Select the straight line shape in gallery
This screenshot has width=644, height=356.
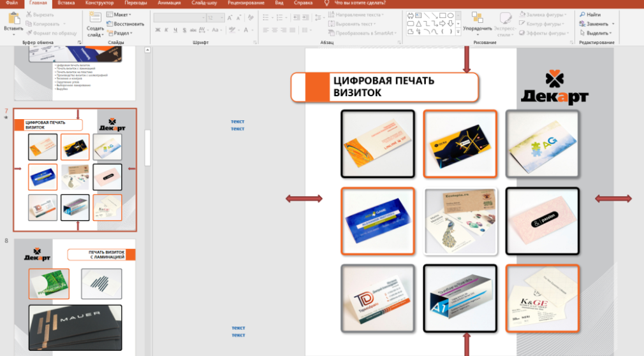pyautogui.click(x=427, y=15)
